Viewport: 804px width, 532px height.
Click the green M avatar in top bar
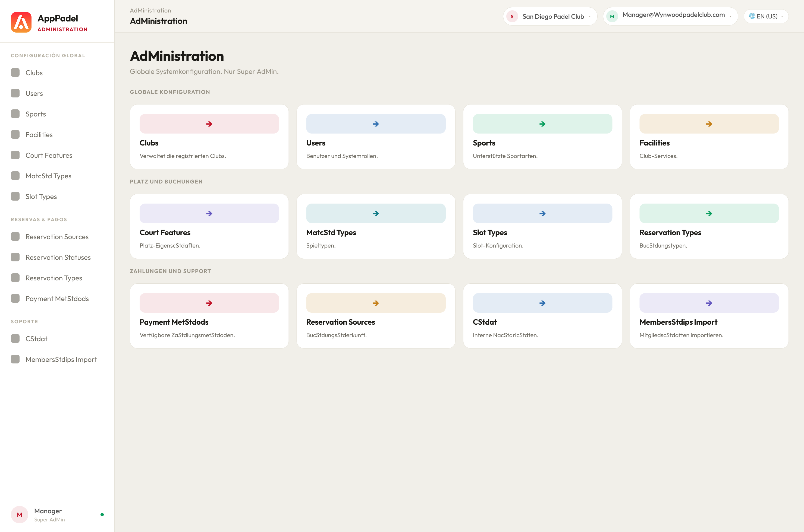pyautogui.click(x=612, y=16)
